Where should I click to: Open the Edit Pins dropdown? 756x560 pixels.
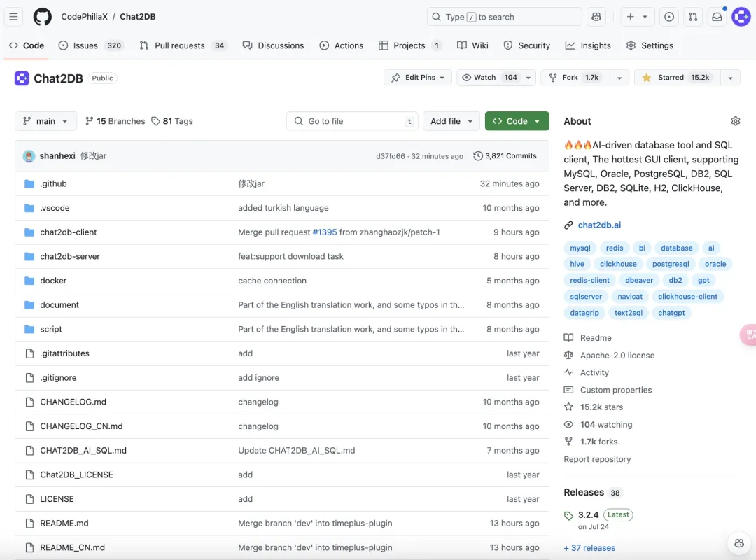point(417,77)
